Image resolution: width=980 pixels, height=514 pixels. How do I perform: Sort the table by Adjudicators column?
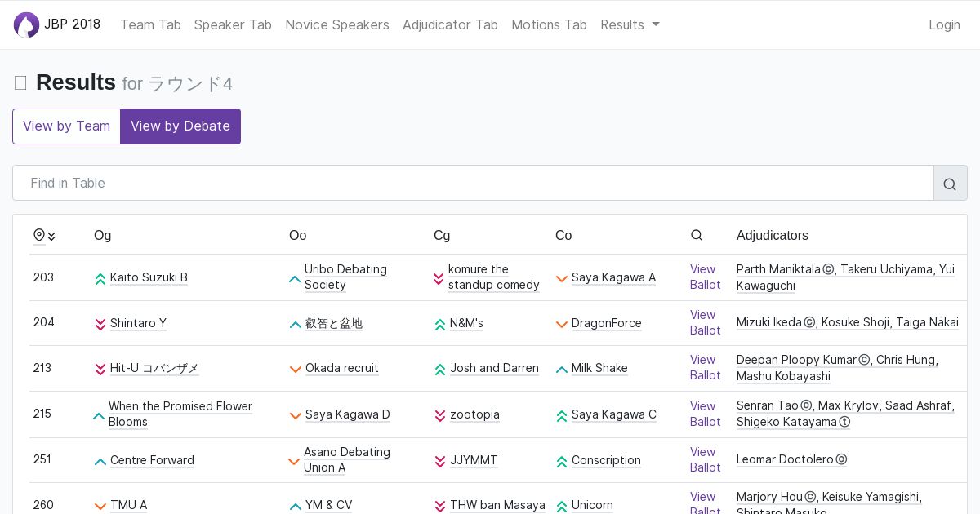[772, 236]
